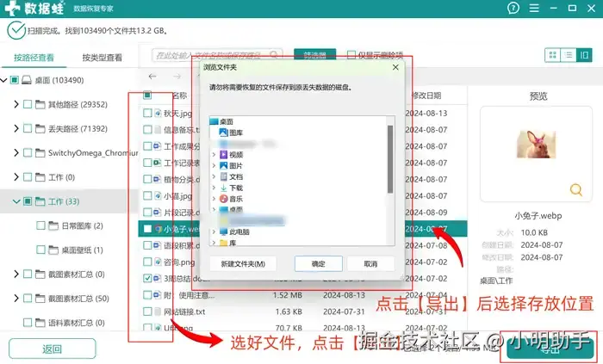Expand the 丢失路径 (71392) tree node
603x364 pixels.
(x=16, y=128)
